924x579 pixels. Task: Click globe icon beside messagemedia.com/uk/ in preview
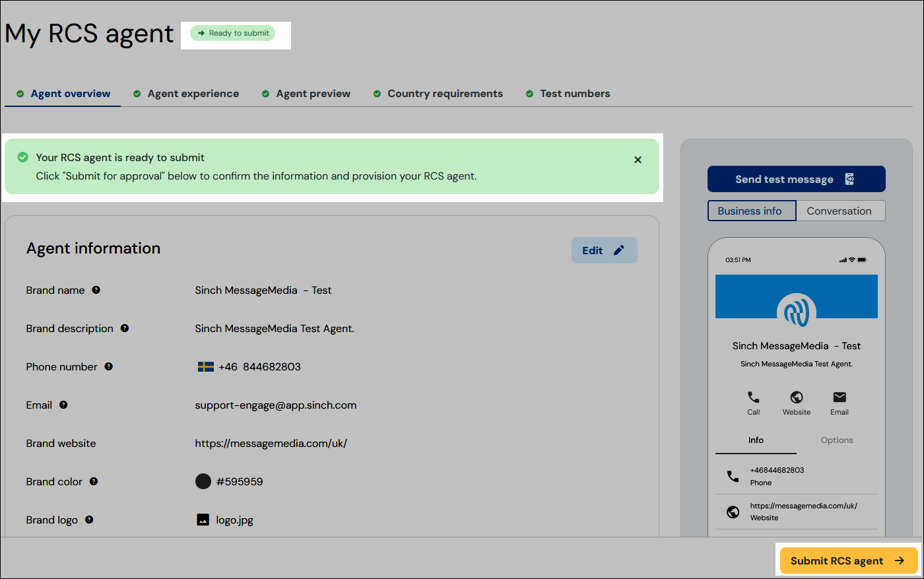[733, 512]
